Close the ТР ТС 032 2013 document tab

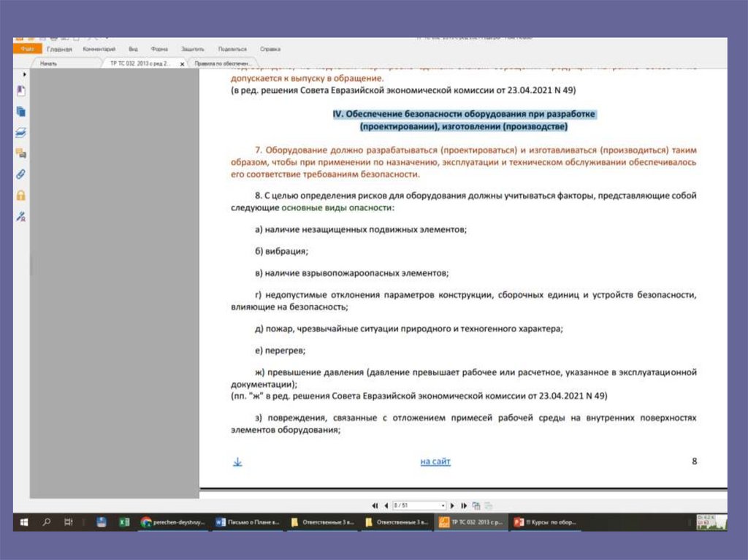(x=182, y=64)
